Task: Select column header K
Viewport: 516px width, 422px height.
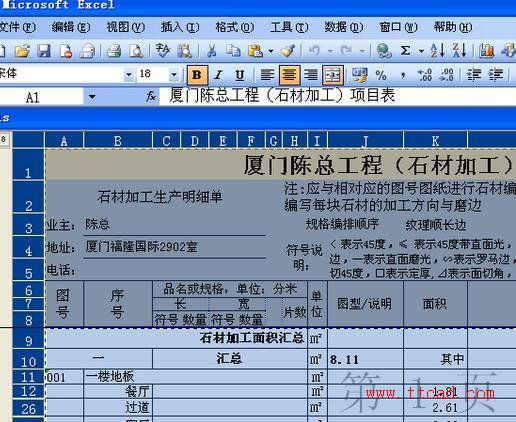Action: tap(435, 140)
